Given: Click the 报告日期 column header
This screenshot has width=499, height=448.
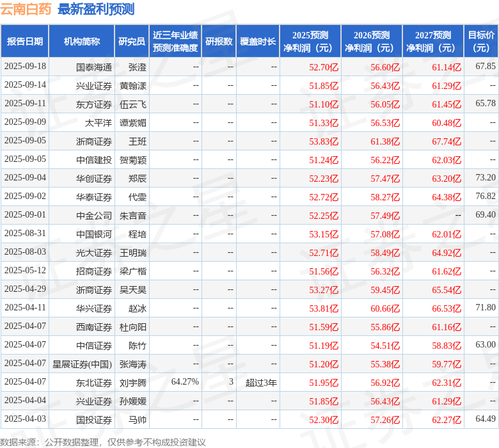Looking at the screenshot, I should click(25, 42).
